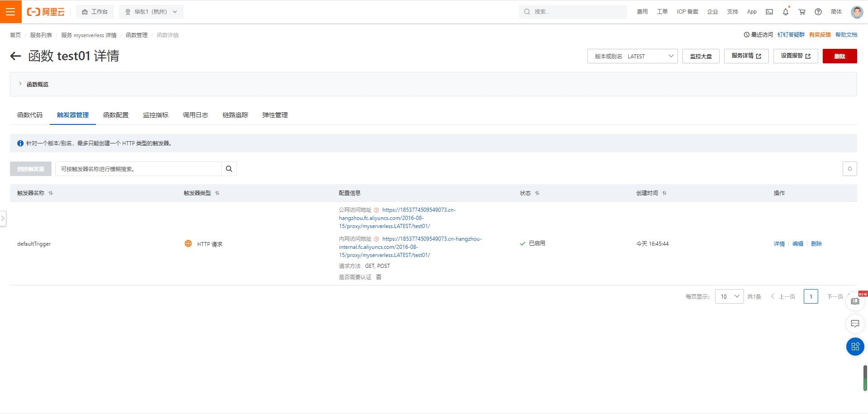Viewport: 868px width, 414px height.
Task: Open the version or alias LATEST dropdown
Action: (632, 56)
